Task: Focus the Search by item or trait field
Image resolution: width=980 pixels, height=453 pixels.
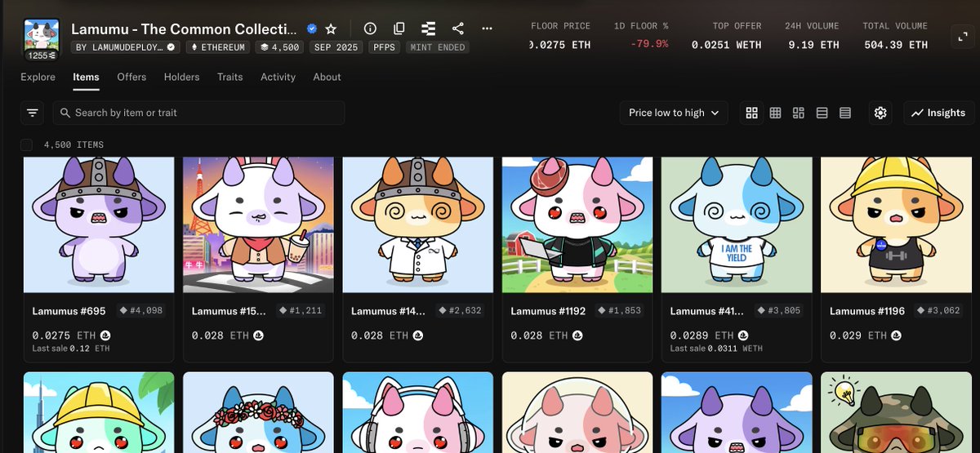Action: pyautogui.click(x=198, y=113)
